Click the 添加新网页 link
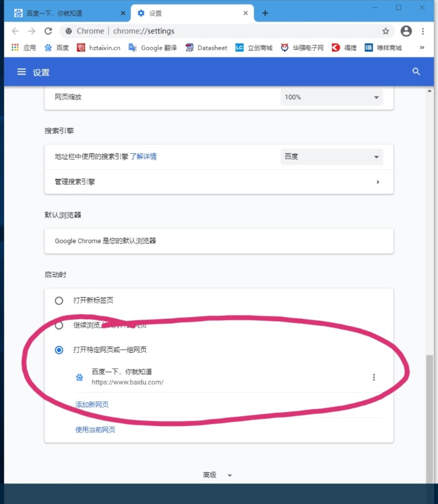438x504 pixels. [x=92, y=404]
